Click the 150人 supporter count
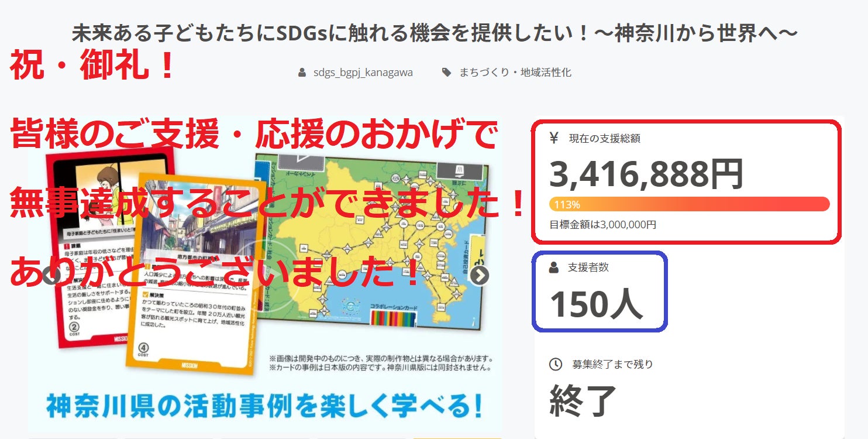The height and width of the screenshot is (439, 868). [596, 304]
